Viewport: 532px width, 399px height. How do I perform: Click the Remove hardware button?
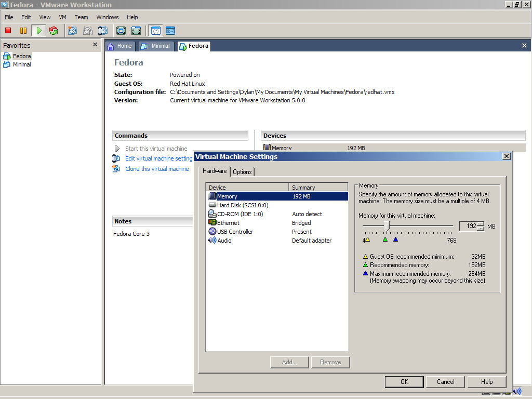point(330,362)
